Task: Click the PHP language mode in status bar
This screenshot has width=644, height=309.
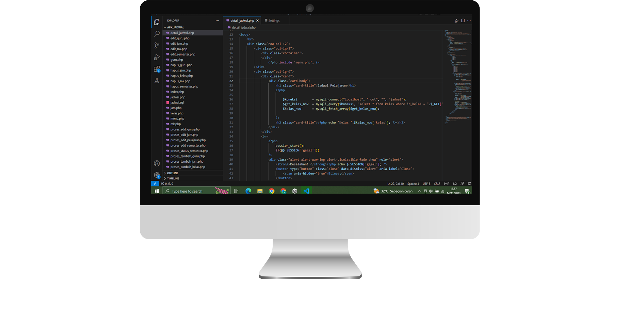Action: tap(446, 183)
